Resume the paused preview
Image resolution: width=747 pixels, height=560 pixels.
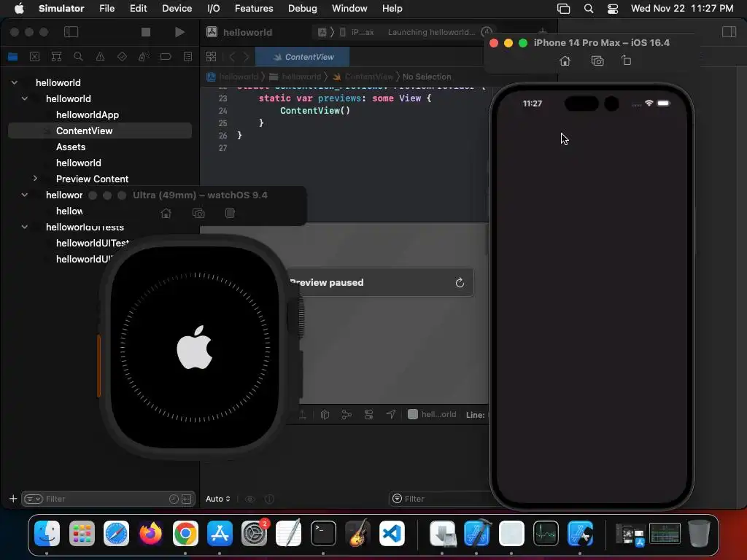(460, 283)
